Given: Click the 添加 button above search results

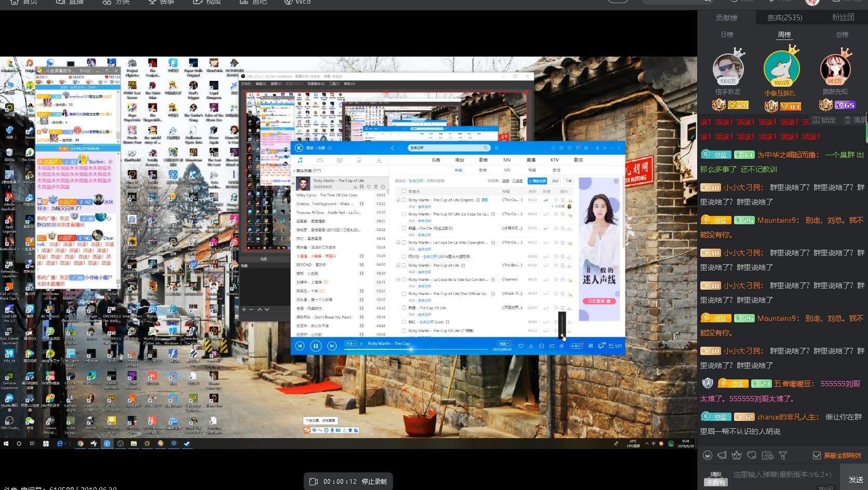Looking at the screenshot, I should point(555,181).
